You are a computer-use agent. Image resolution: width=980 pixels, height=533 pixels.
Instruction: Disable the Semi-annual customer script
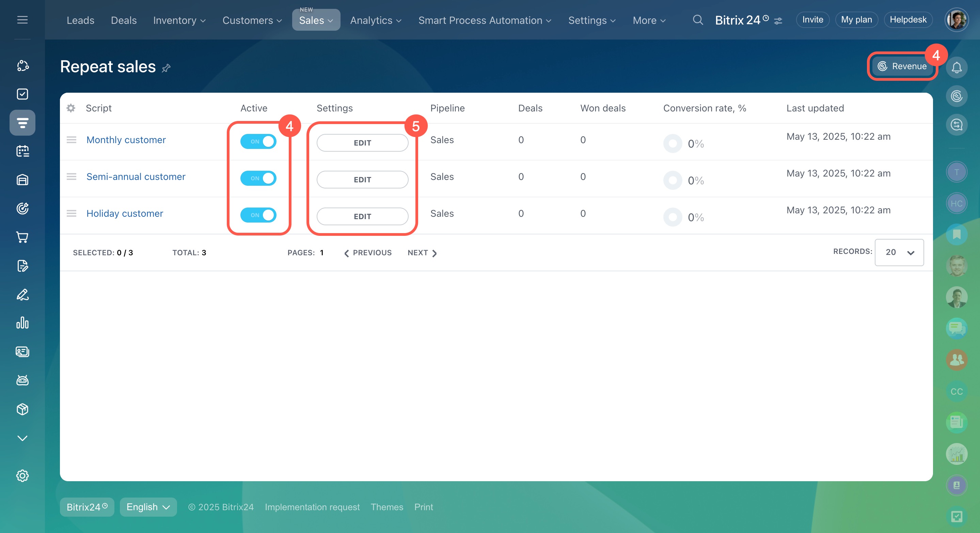coord(258,178)
